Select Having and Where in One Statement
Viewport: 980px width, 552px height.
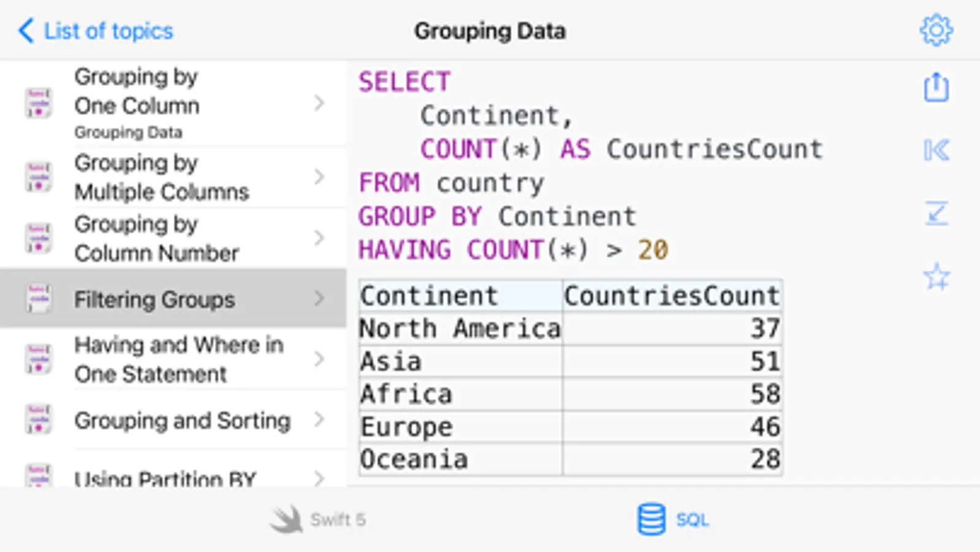tap(178, 359)
